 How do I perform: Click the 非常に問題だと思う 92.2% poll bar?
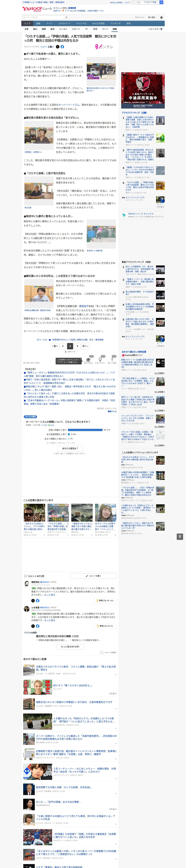pos(85,430)
